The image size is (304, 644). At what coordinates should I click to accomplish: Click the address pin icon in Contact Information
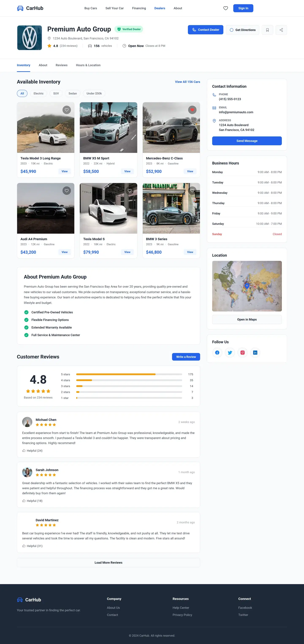[214, 121]
